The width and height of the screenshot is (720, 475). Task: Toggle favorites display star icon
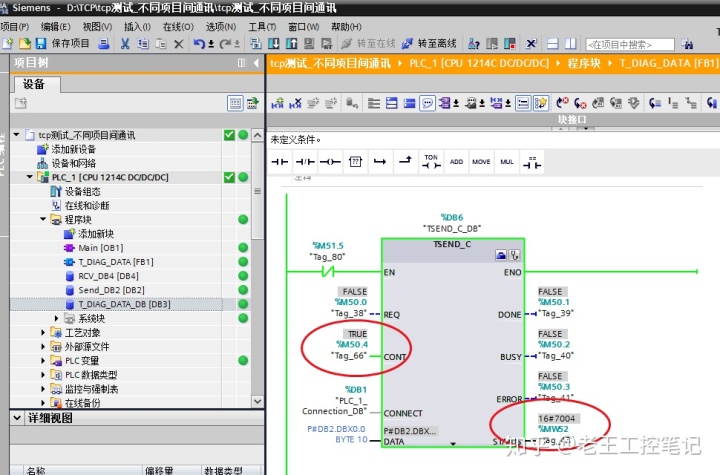540,103
